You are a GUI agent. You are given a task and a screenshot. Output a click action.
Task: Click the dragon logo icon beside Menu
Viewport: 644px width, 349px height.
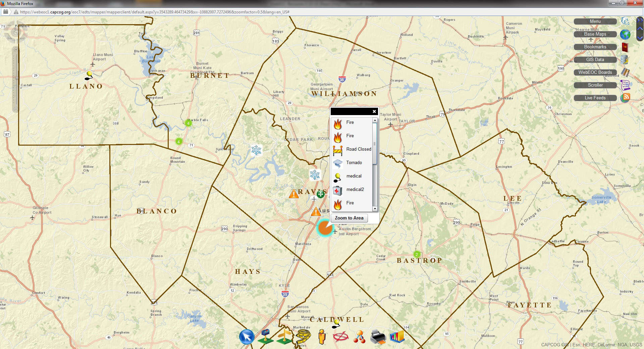pyautogui.click(x=625, y=21)
